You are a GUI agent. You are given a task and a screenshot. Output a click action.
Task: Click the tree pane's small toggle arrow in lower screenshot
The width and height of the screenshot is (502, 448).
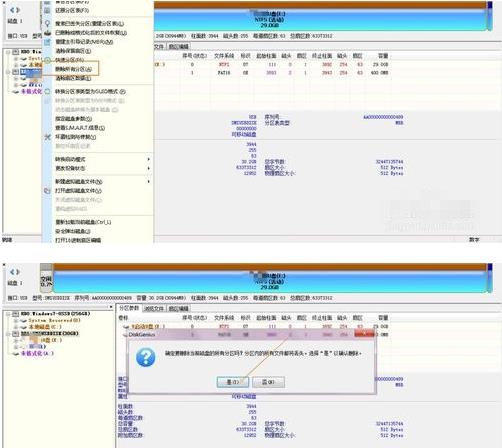click(111, 307)
